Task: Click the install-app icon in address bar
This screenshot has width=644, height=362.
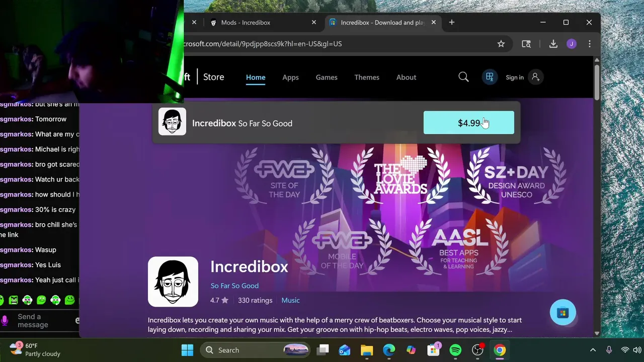Action: [x=526, y=44]
